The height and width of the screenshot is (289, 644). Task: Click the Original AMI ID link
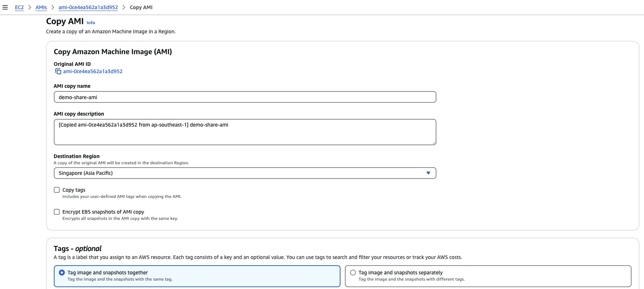point(93,71)
